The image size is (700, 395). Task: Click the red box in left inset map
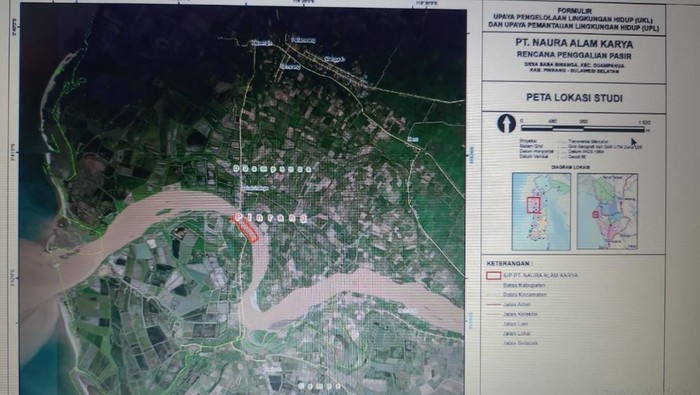pos(533,205)
